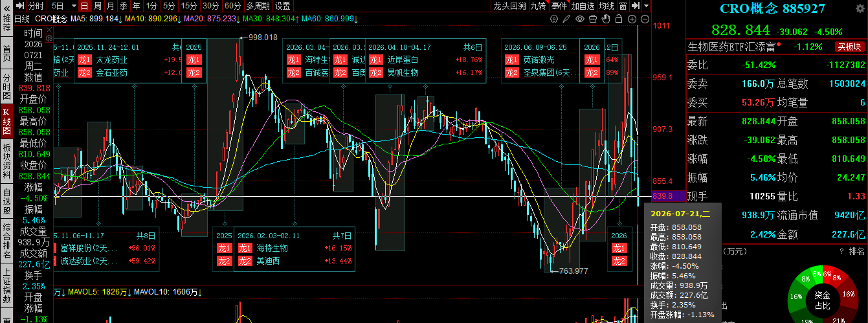Open the 设置 settings menu

pos(283,6)
